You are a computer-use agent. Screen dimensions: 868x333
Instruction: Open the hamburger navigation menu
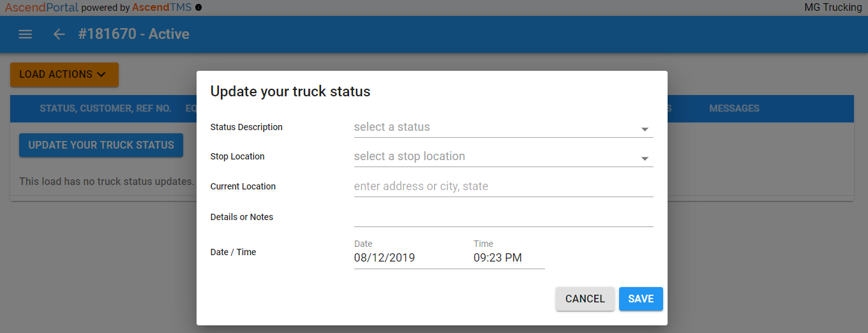tap(26, 34)
